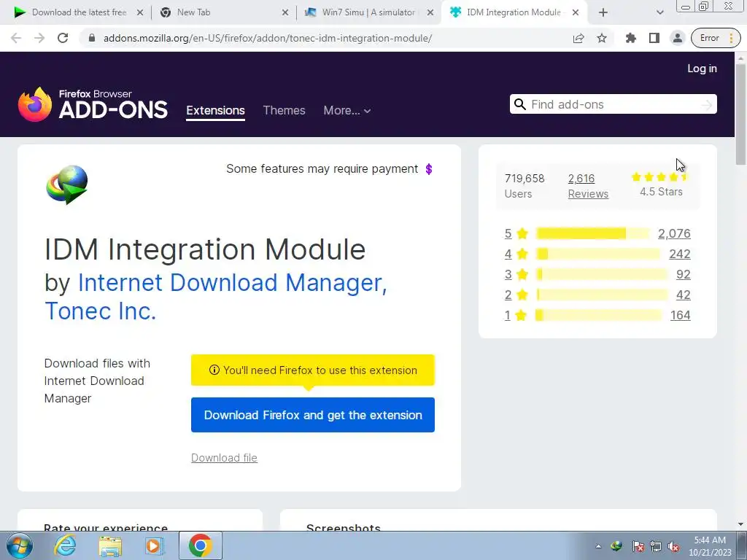Open the Windows Start button

pyautogui.click(x=19, y=545)
